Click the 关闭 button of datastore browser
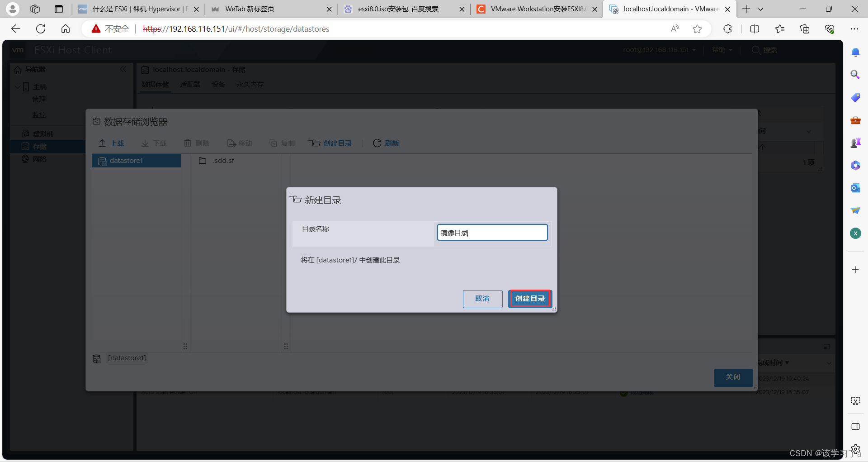This screenshot has height=462, width=868. pos(733,377)
